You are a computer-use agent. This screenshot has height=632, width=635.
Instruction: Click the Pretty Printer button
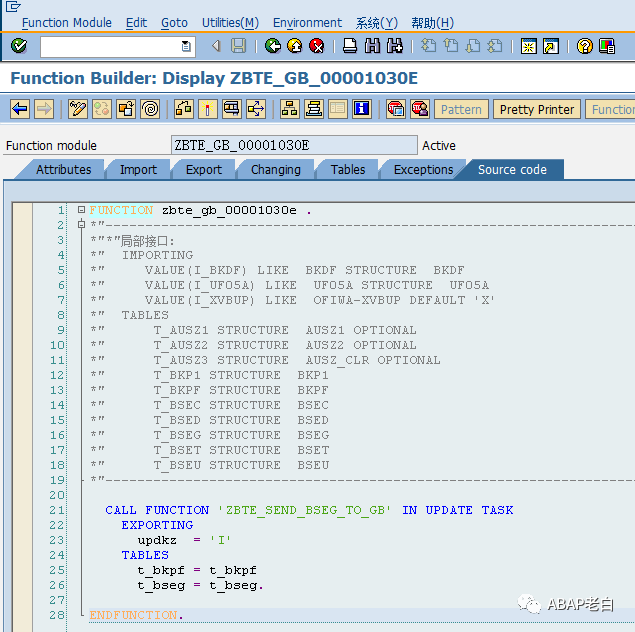(537, 109)
